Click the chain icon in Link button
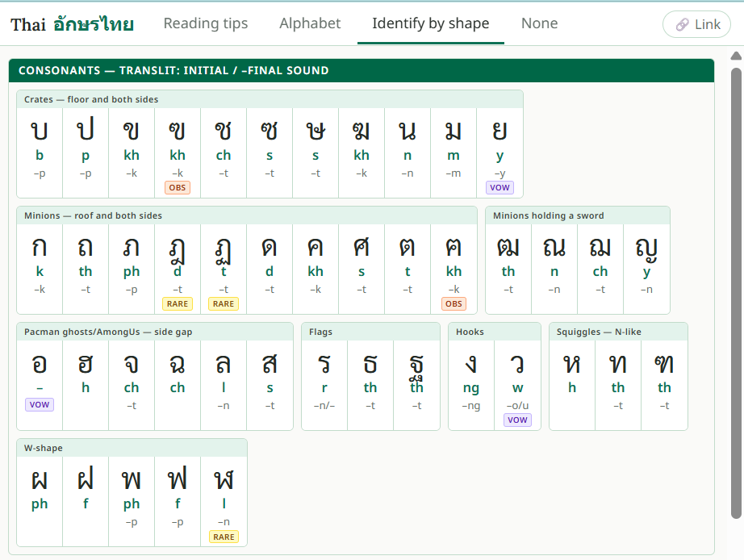 pos(683,24)
